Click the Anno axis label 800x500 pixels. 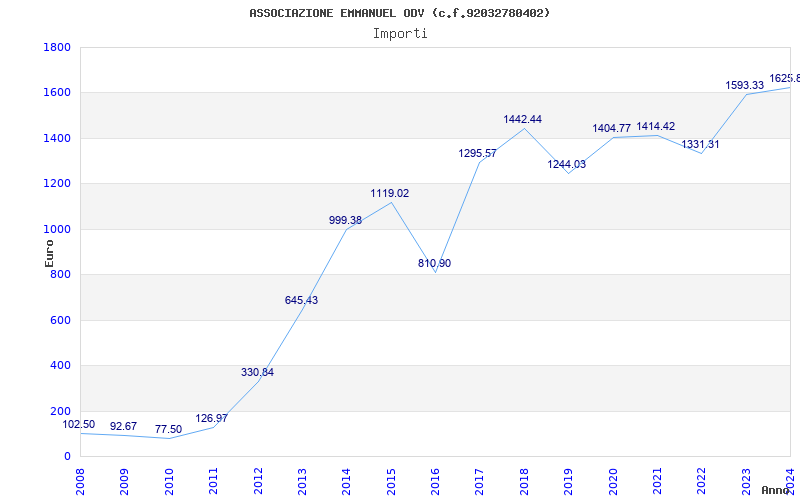[x=776, y=490]
